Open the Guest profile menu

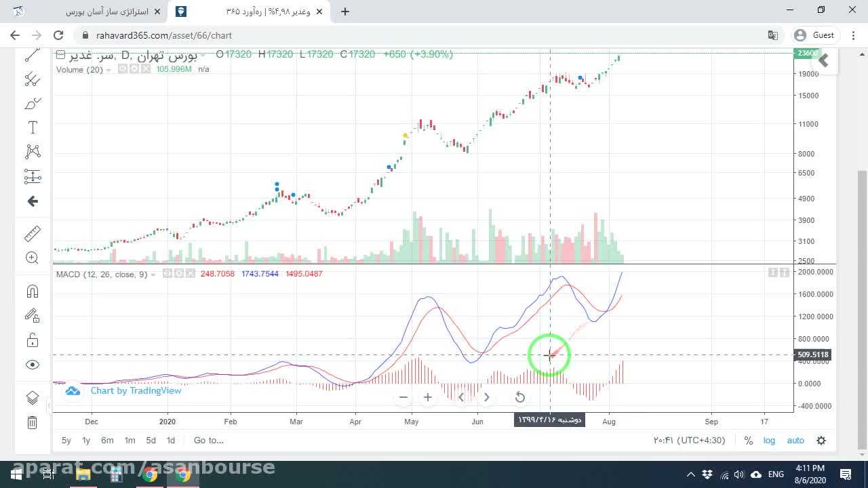pyautogui.click(x=814, y=35)
